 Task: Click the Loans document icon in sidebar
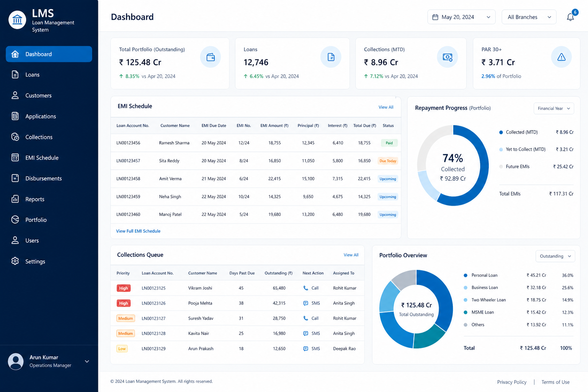[x=15, y=75]
